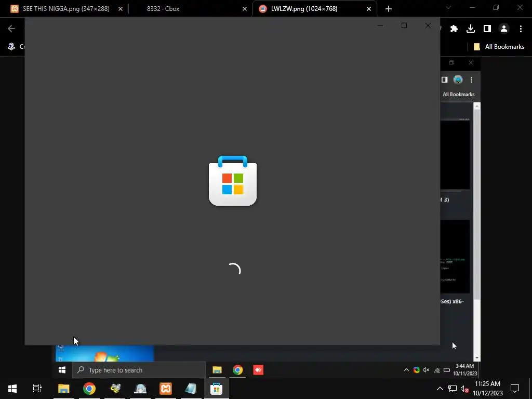The height and width of the screenshot is (399, 532).
Task: Open the blue-haired character app on taskbar
Action: (140, 389)
